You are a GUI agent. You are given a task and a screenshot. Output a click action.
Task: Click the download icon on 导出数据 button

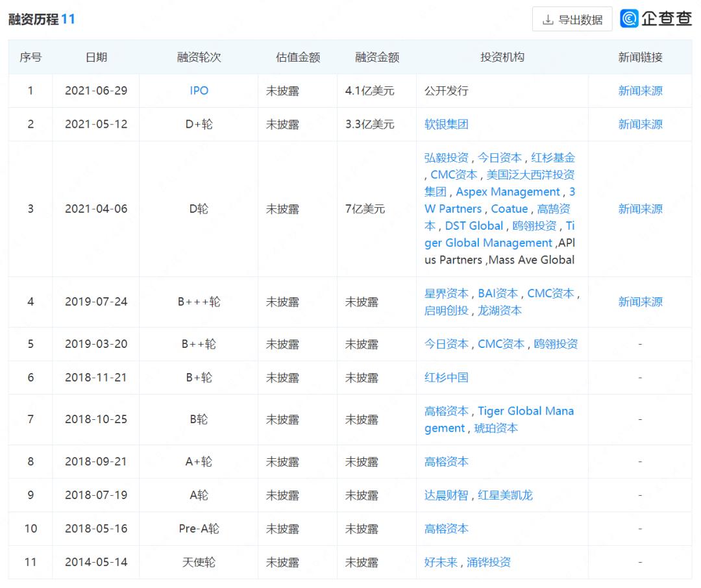pyautogui.click(x=547, y=19)
